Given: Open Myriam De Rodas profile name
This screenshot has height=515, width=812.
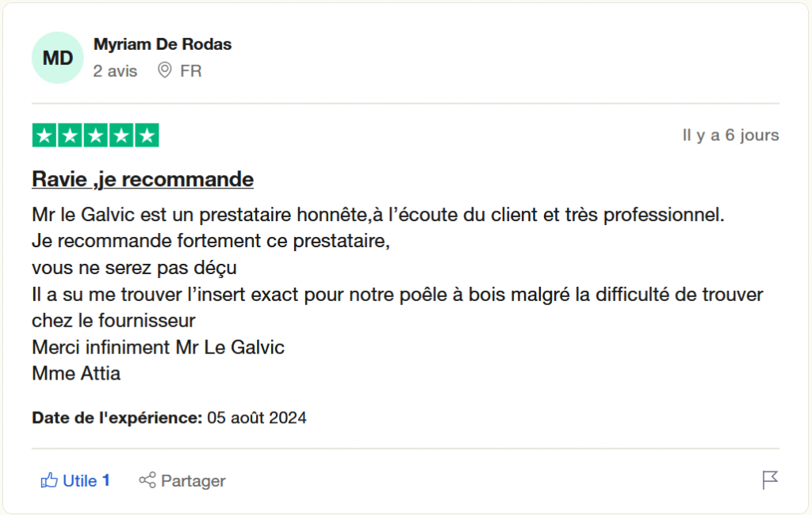Looking at the screenshot, I should [162, 44].
